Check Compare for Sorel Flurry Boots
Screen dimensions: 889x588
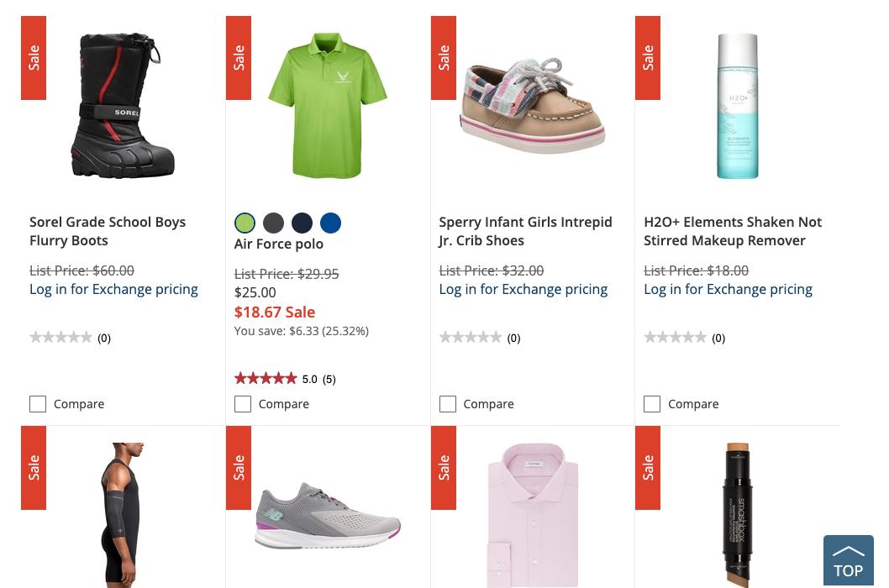(x=38, y=404)
